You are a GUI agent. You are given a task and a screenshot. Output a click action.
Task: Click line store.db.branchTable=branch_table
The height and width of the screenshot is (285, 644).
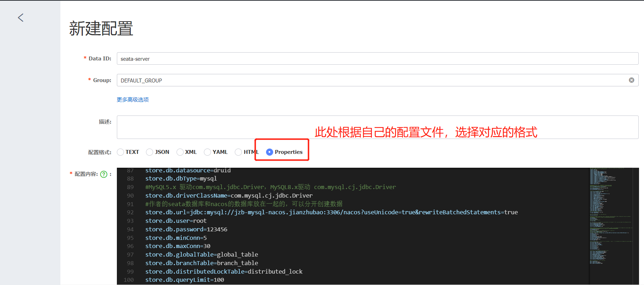[201, 263]
